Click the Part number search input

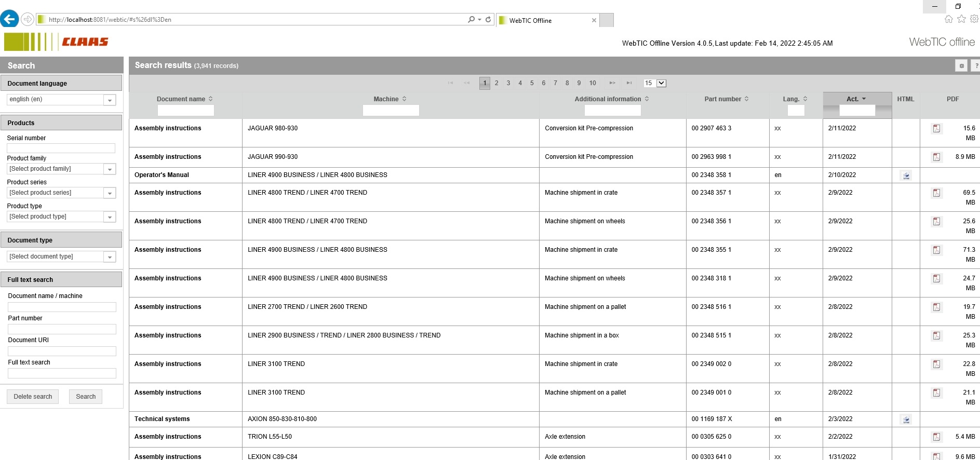[x=62, y=329]
